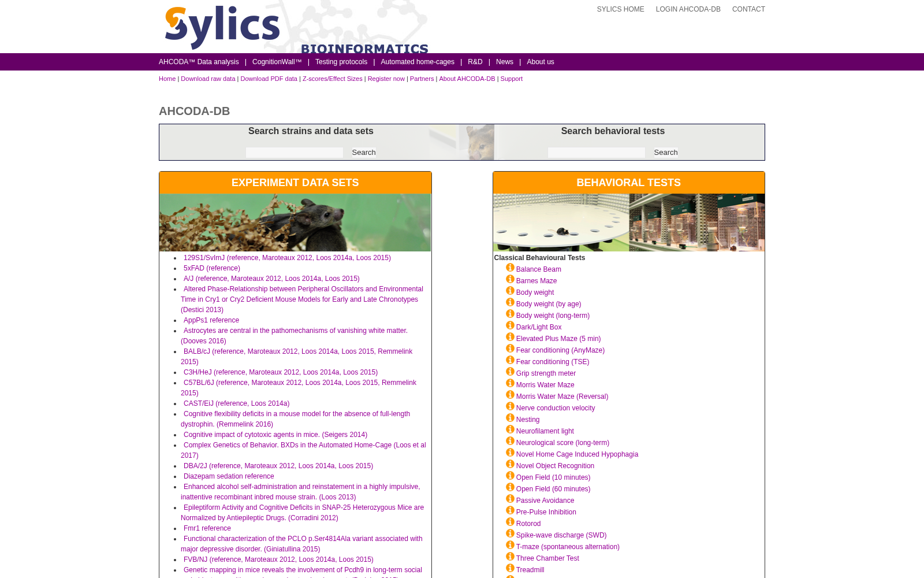
Task: Go to Testing protocols menu
Action: coord(341,62)
